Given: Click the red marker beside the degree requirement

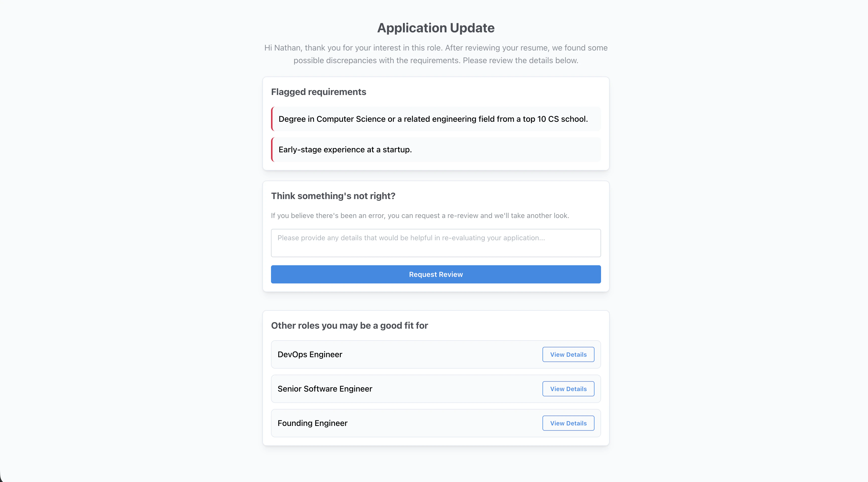Looking at the screenshot, I should 272,119.
